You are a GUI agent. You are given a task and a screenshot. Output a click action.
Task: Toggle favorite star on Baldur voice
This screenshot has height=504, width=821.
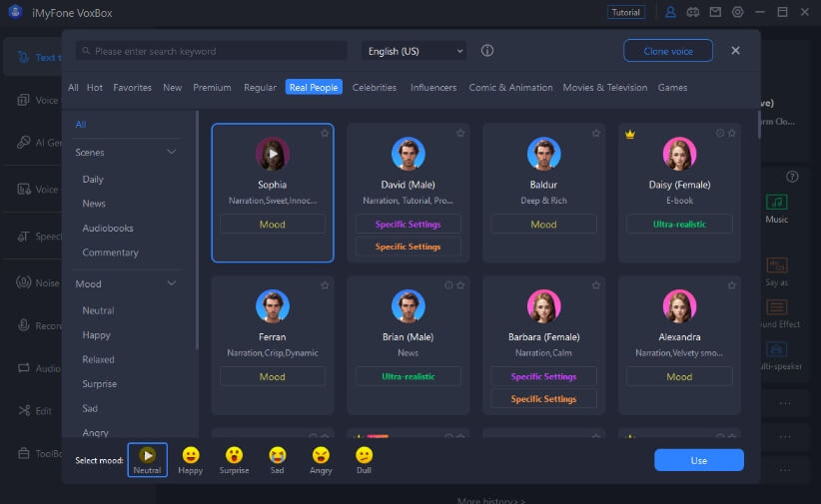pyautogui.click(x=596, y=133)
